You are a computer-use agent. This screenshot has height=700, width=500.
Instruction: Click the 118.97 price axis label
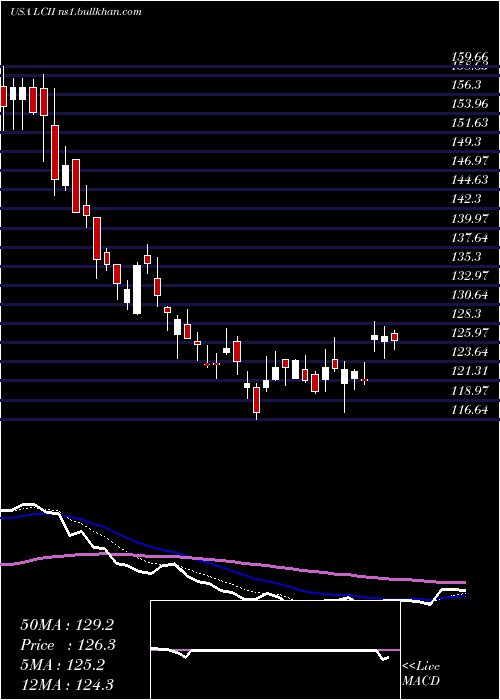[x=469, y=391]
